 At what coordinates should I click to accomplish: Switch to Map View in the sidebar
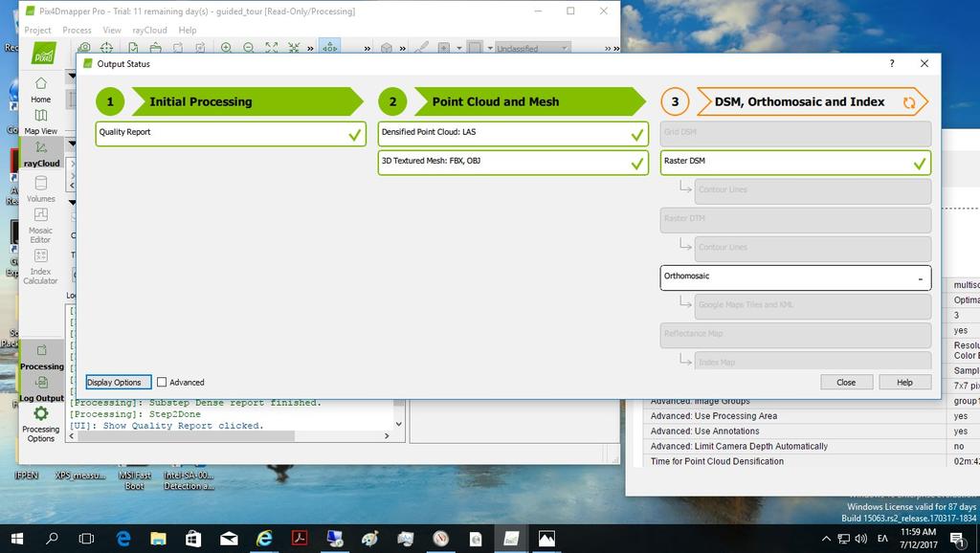point(40,122)
